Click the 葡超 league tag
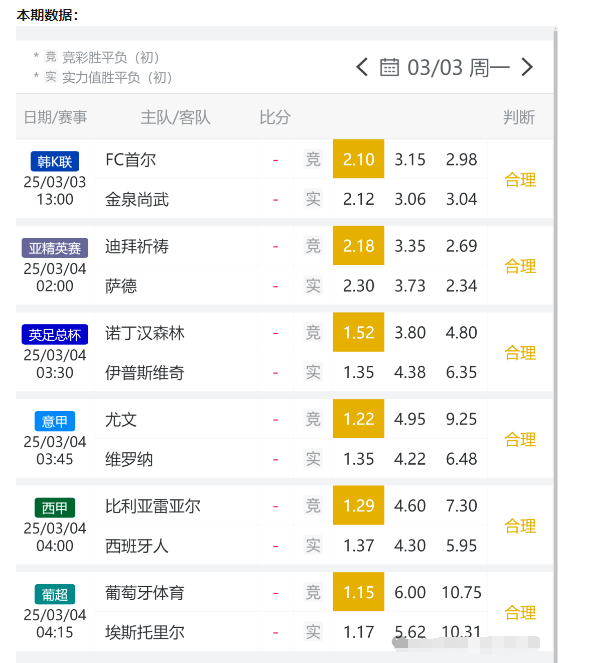The image size is (601, 663). point(55,594)
